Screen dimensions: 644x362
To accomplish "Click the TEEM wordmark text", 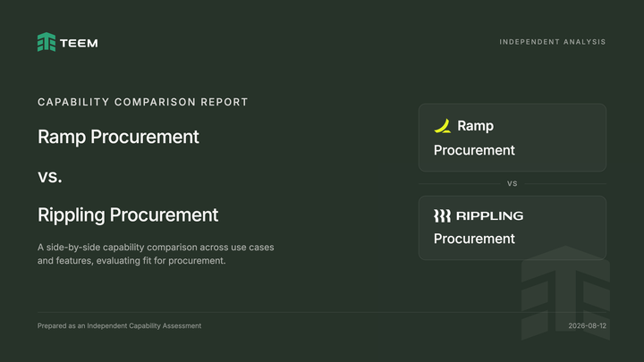I will (x=79, y=43).
